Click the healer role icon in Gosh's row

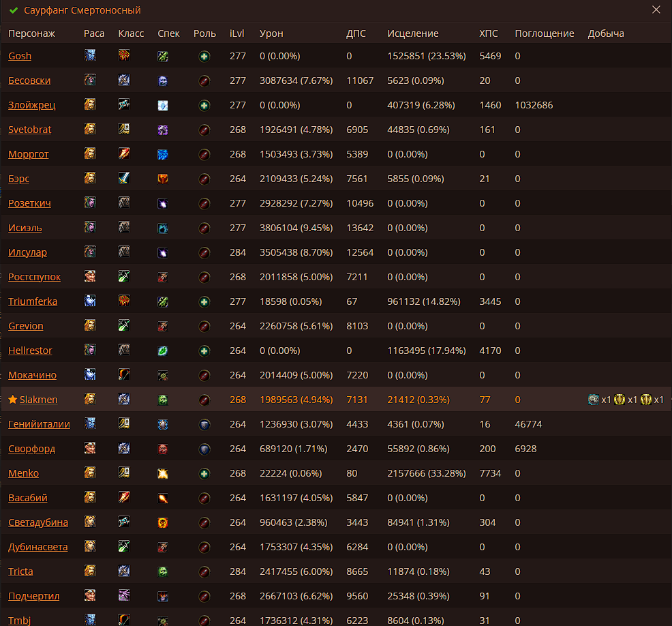[x=204, y=57]
